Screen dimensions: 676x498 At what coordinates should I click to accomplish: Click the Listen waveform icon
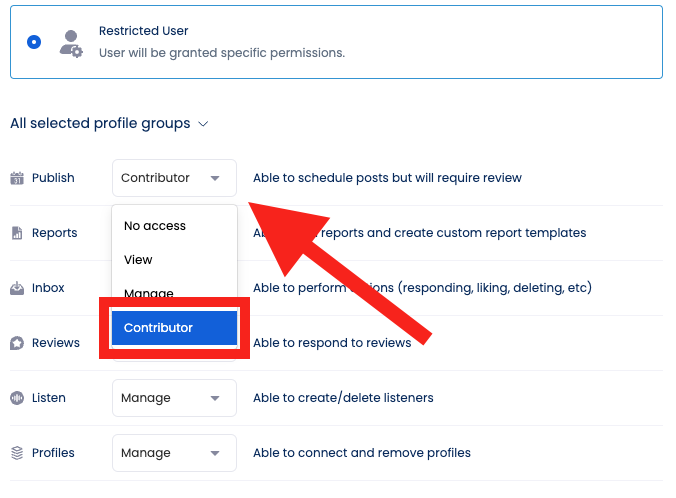[17, 398]
